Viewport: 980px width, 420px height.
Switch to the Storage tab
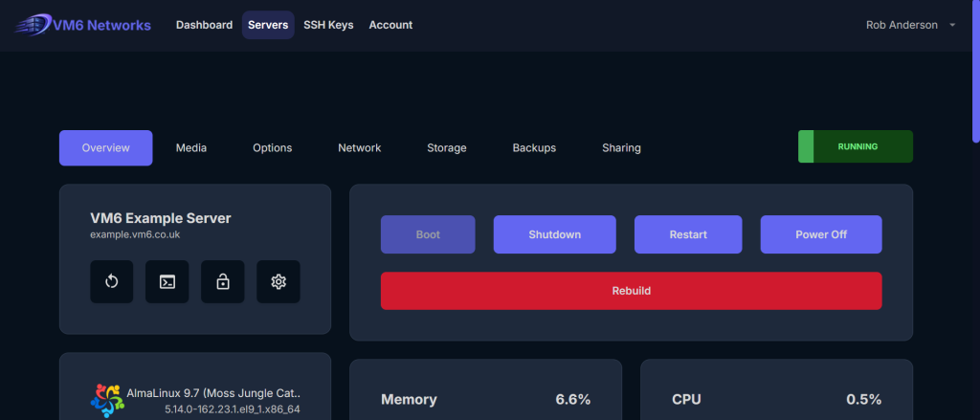tap(447, 148)
